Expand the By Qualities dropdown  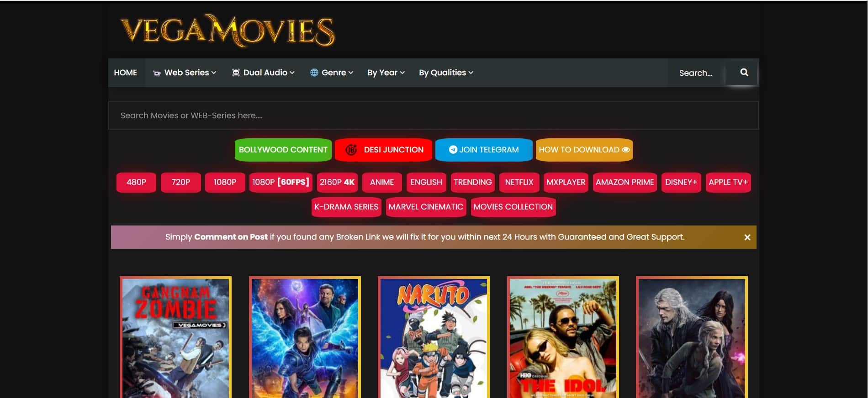[x=446, y=73]
